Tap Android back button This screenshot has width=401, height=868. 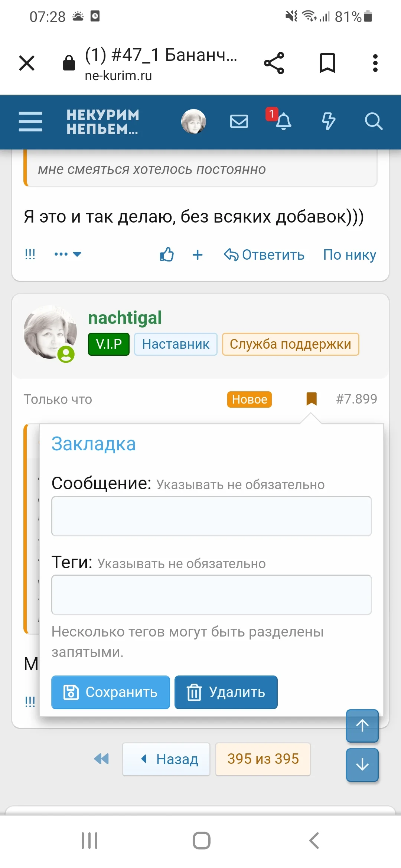tap(314, 841)
